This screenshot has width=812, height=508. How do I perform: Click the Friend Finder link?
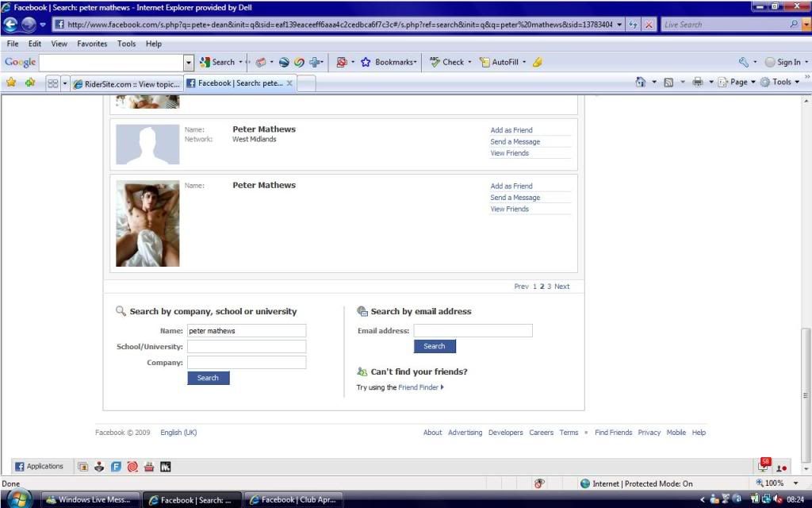420,387
